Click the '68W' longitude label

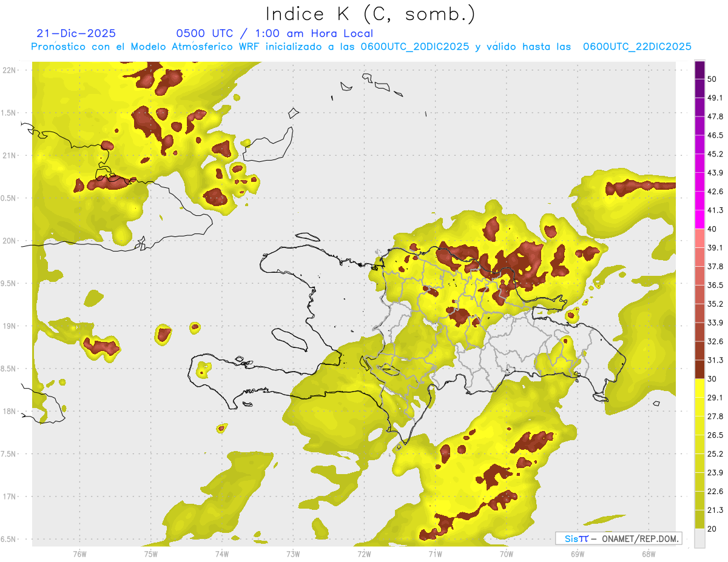pos(649,554)
